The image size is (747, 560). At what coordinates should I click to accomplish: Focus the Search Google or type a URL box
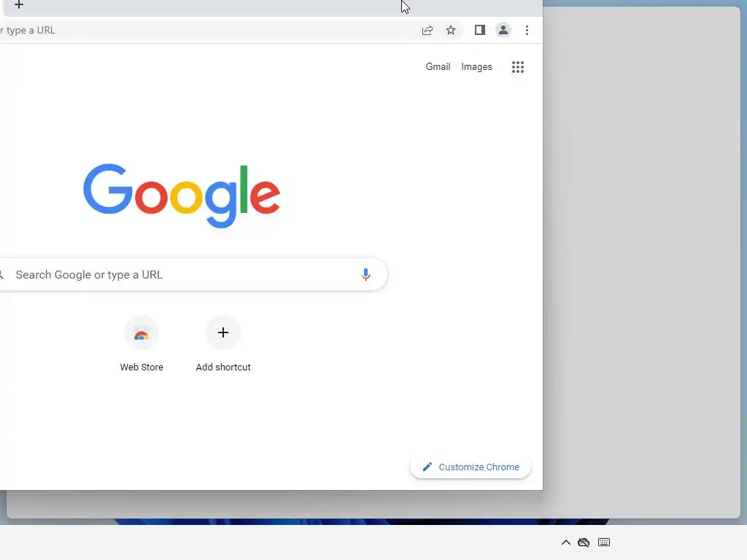pos(190,274)
